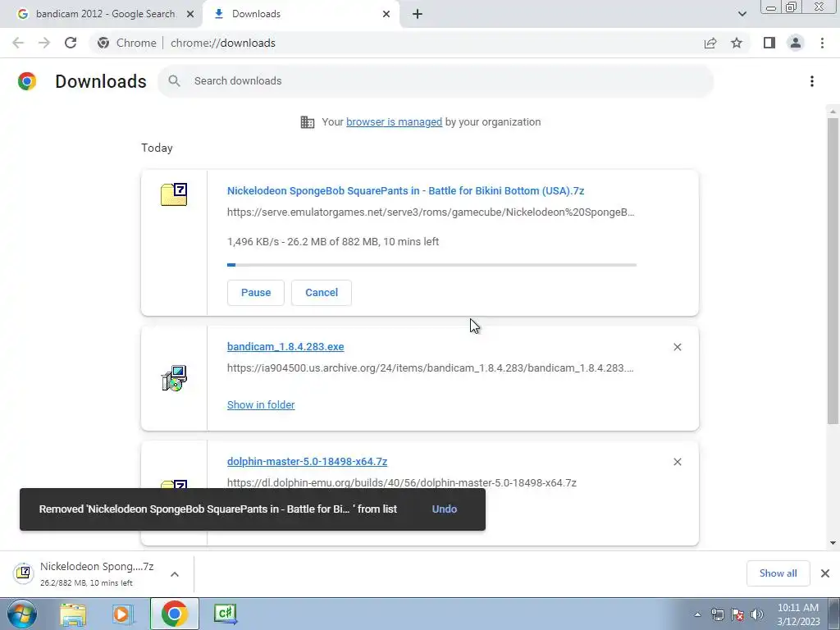Open Chrome's three-dot main menu
Image resolution: width=840 pixels, height=630 pixels.
pos(822,43)
